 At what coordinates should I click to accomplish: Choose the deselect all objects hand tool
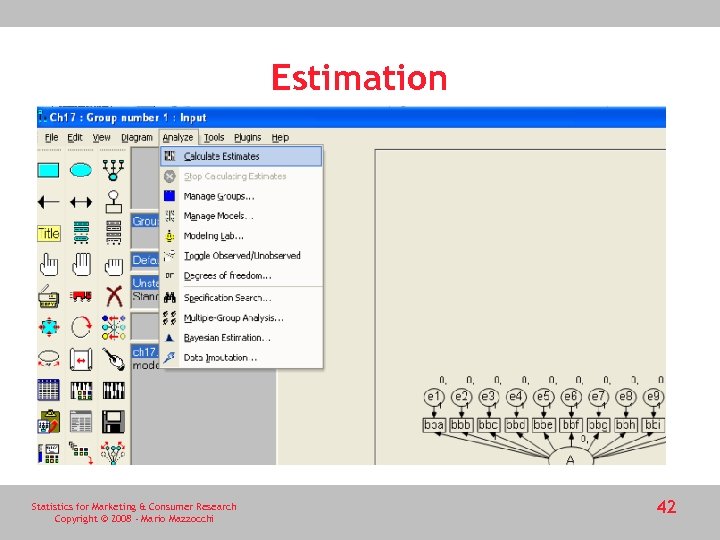point(113,266)
